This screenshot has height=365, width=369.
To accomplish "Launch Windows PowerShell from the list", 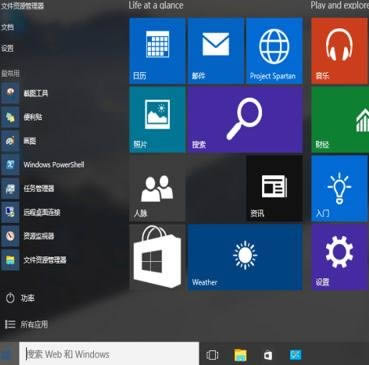I will point(43,164).
